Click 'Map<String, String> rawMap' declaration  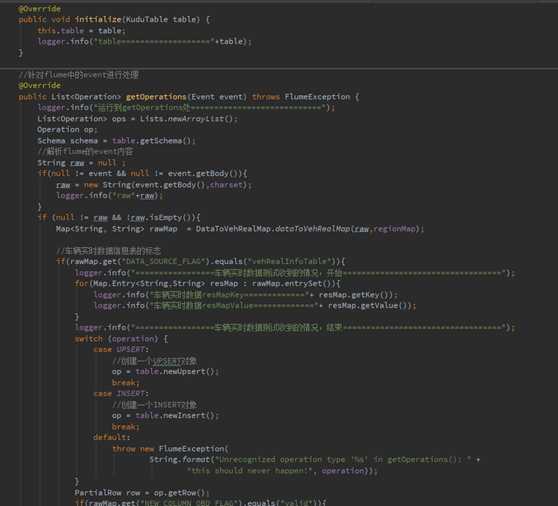(116, 229)
